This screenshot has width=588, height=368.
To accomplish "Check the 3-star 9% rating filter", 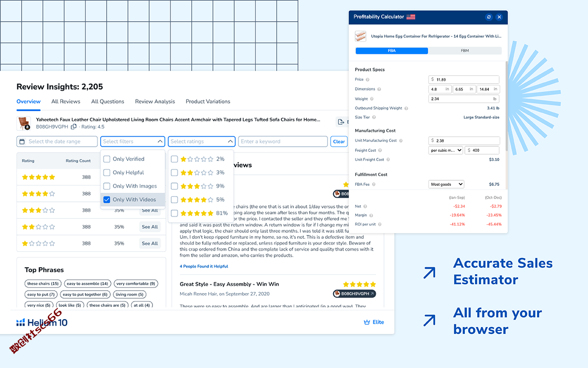I will click(175, 186).
